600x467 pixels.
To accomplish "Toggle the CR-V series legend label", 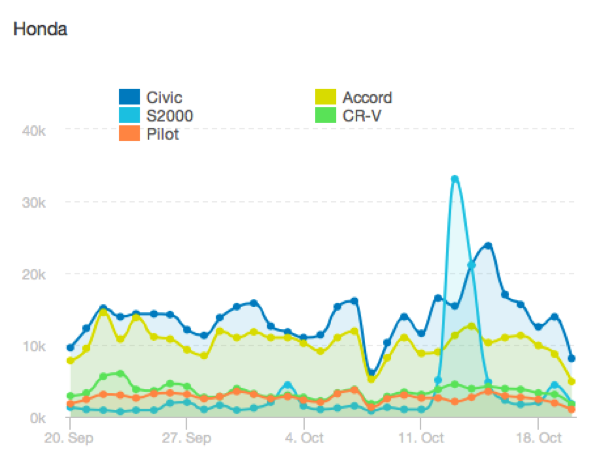I will (362, 115).
